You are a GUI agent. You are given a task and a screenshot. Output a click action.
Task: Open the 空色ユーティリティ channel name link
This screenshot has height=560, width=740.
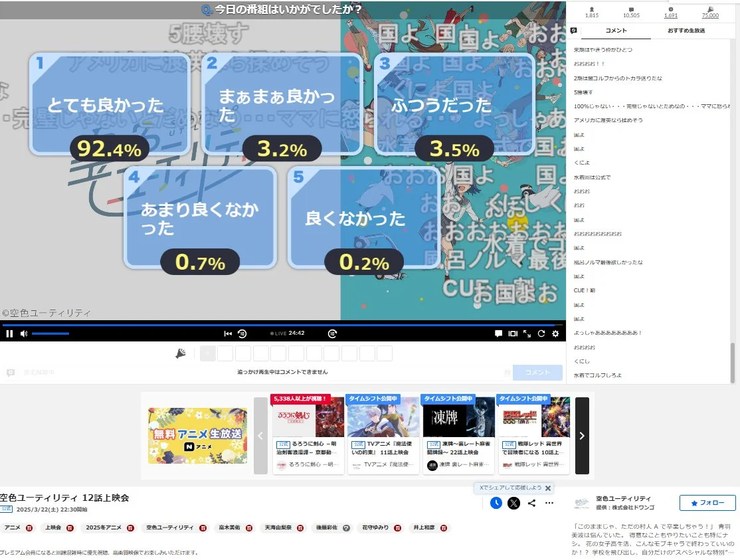[624, 499]
